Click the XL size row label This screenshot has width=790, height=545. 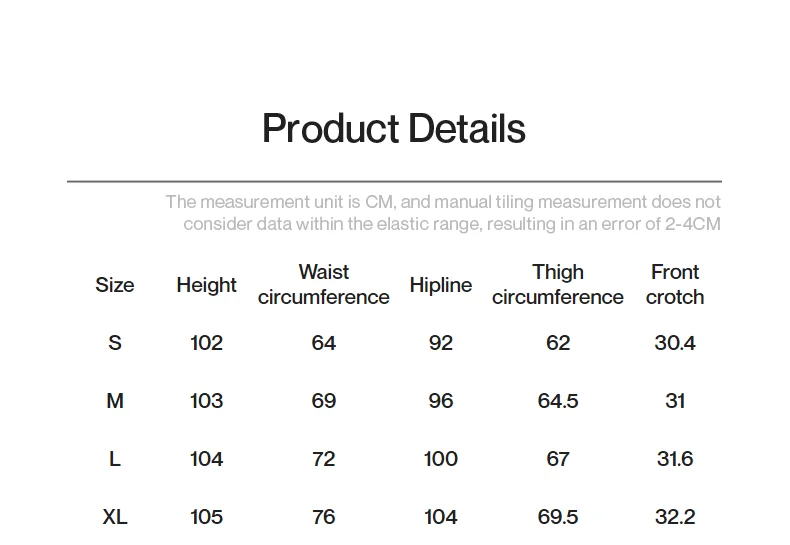(x=115, y=517)
